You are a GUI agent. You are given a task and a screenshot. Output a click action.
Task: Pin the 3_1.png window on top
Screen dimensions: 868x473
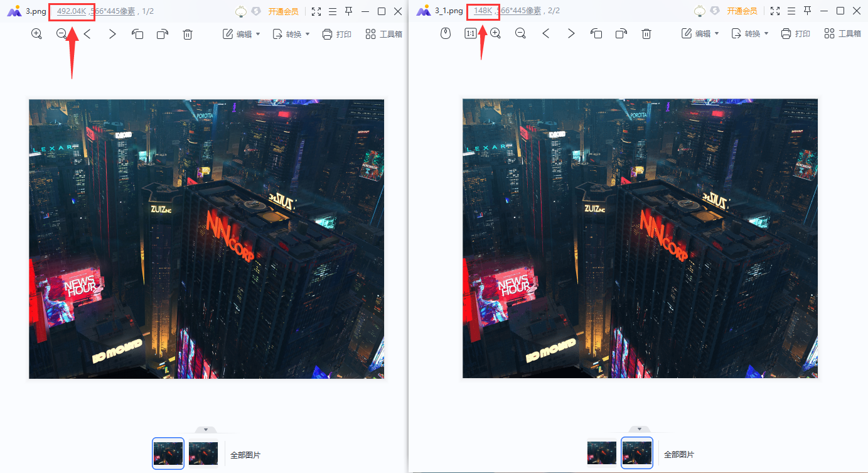point(808,11)
